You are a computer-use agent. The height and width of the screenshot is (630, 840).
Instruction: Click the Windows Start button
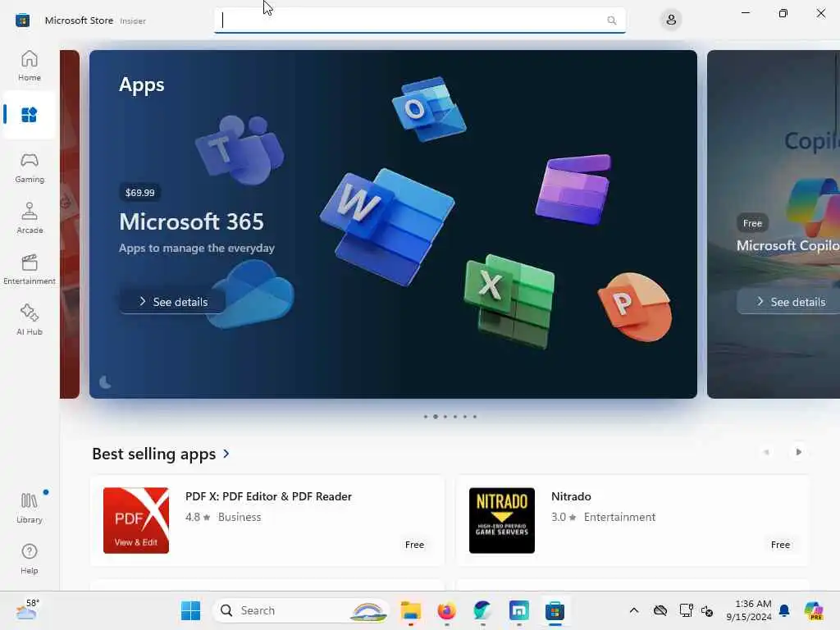190,610
